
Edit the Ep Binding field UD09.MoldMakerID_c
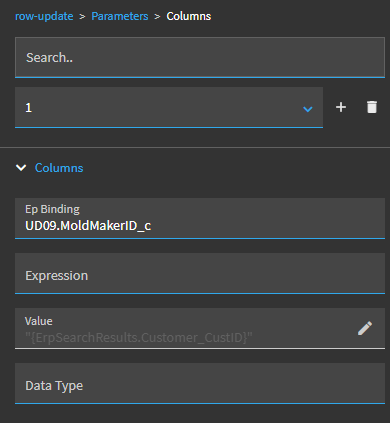[x=200, y=218]
